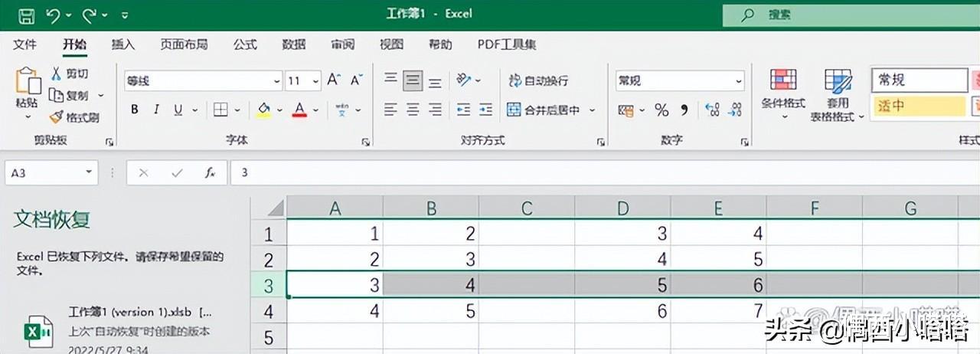
Task: Click the Percent Style icon
Action: click(661, 110)
